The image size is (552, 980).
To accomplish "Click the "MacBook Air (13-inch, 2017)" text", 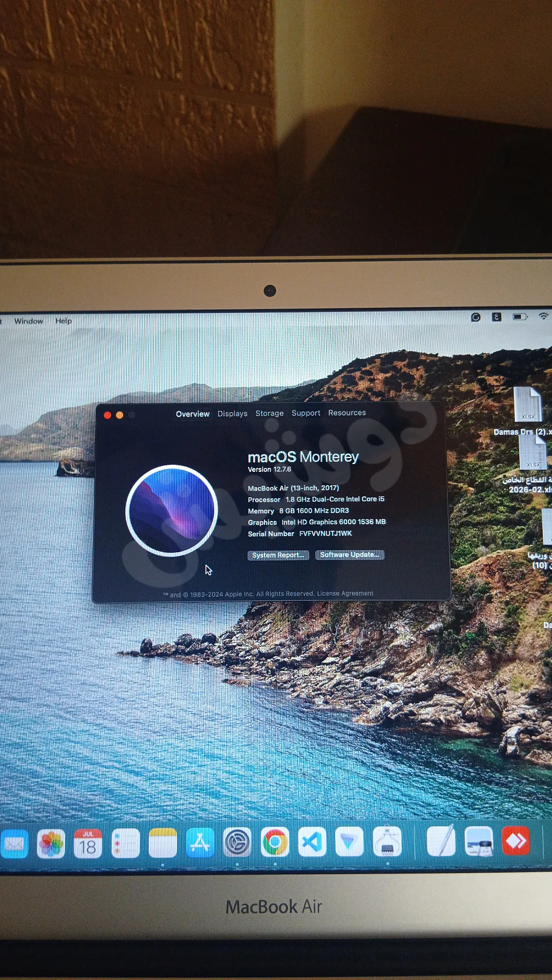I will (x=294, y=488).
